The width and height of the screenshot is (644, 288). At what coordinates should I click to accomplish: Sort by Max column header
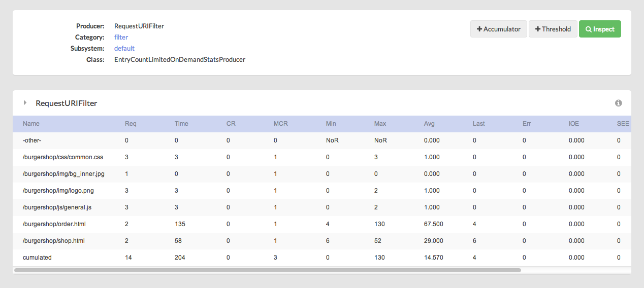(380, 124)
